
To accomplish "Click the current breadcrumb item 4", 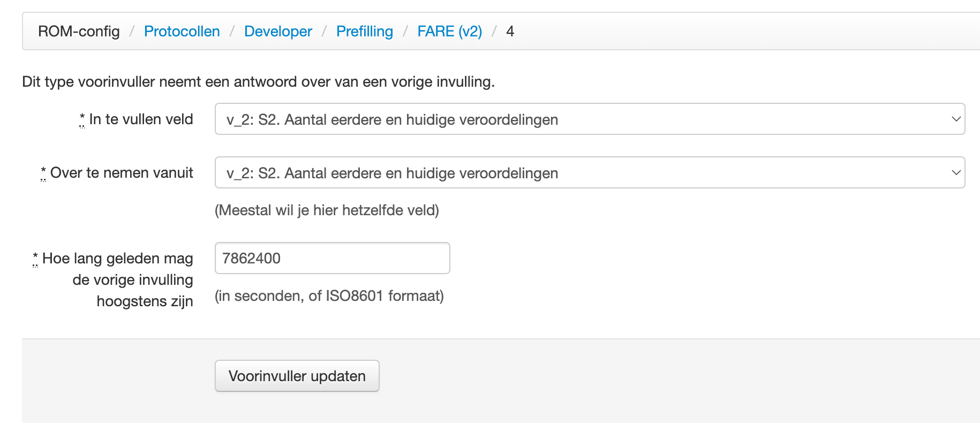I will click(510, 32).
